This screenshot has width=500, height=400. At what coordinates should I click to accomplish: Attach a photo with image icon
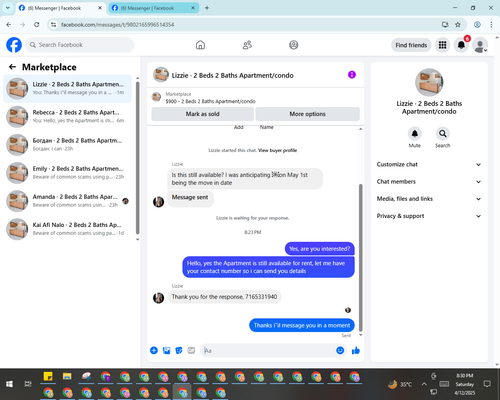[x=166, y=350]
